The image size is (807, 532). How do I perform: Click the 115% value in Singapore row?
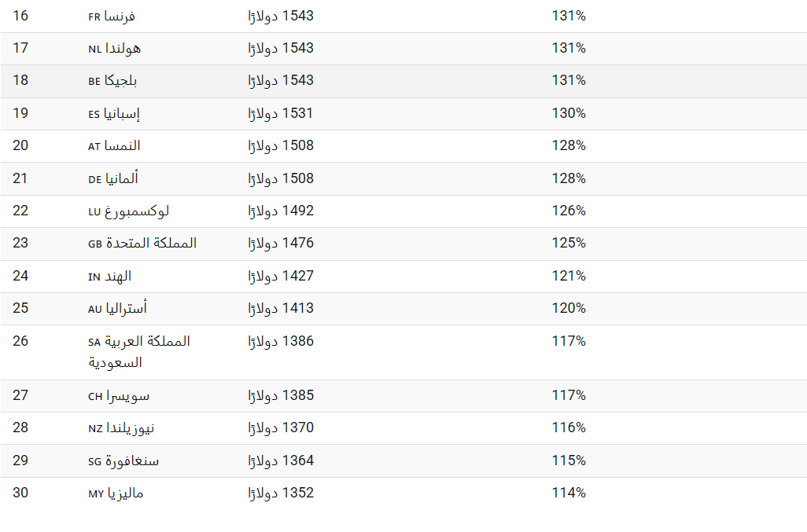click(569, 460)
